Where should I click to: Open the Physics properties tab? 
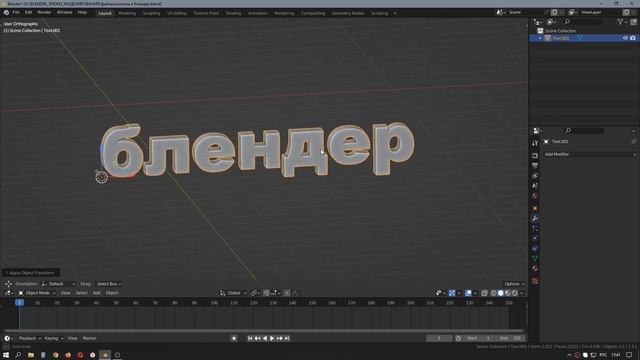[535, 238]
